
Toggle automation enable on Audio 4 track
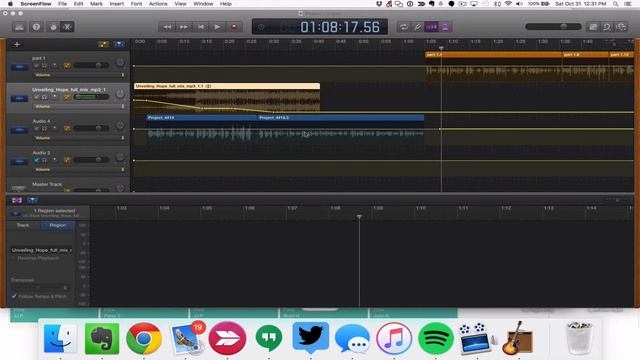67,128
